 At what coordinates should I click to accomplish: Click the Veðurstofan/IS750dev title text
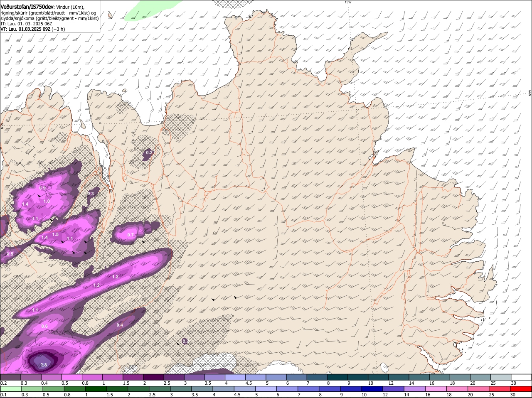pos(27,7)
